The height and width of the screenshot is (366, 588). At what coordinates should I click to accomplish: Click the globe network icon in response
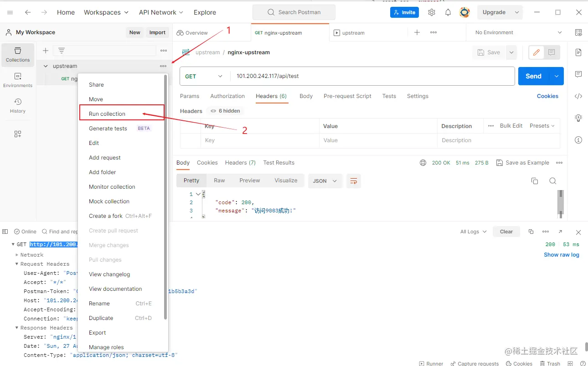pyautogui.click(x=423, y=163)
